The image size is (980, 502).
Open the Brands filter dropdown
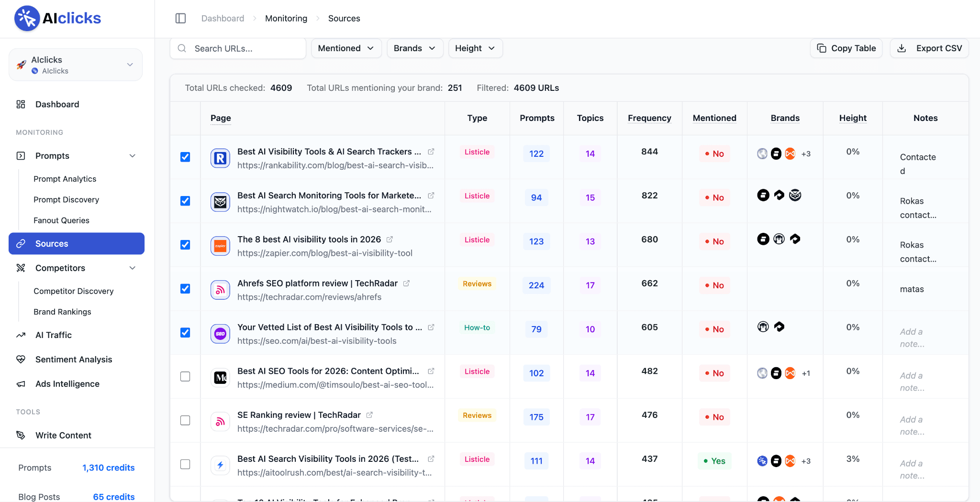(415, 48)
